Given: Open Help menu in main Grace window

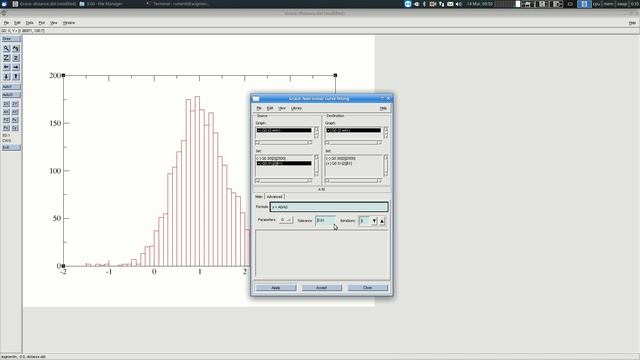Looking at the screenshot, I should [x=632, y=23].
